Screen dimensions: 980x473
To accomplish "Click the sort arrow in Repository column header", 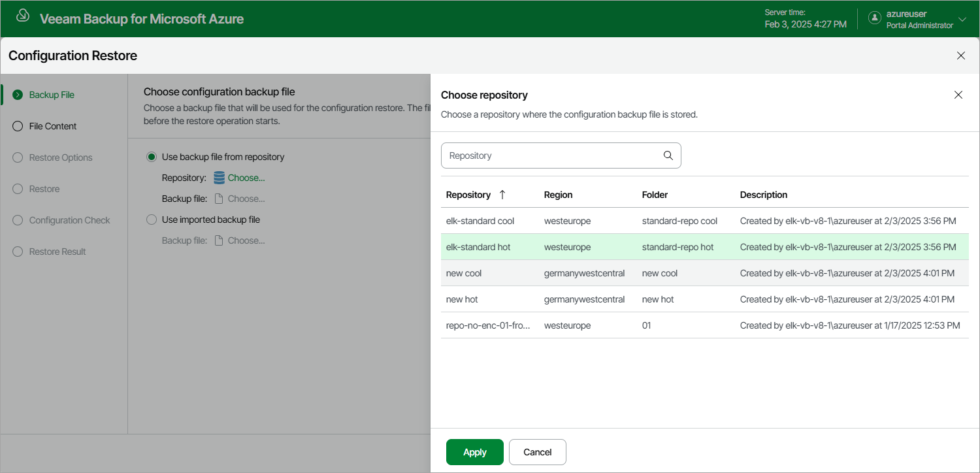I will [502, 195].
